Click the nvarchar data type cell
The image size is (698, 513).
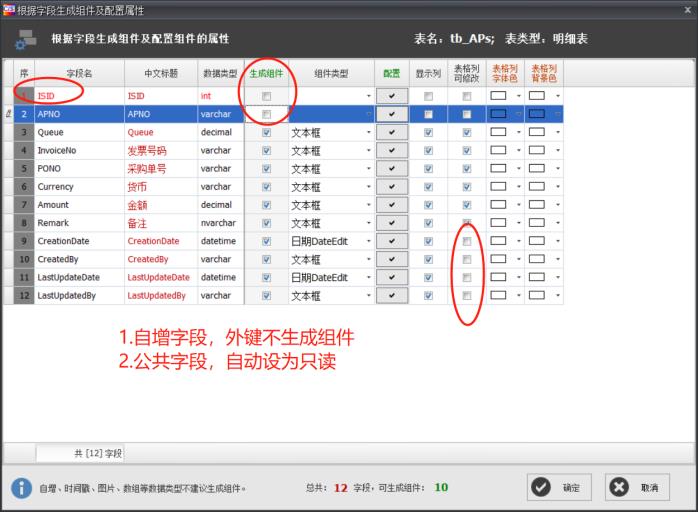[221, 223]
